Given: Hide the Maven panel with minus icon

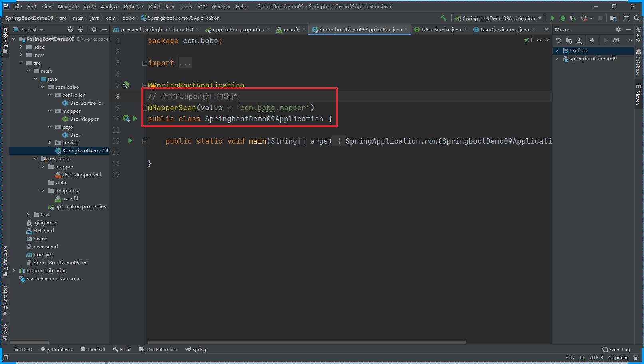Looking at the screenshot, I should (628, 29).
